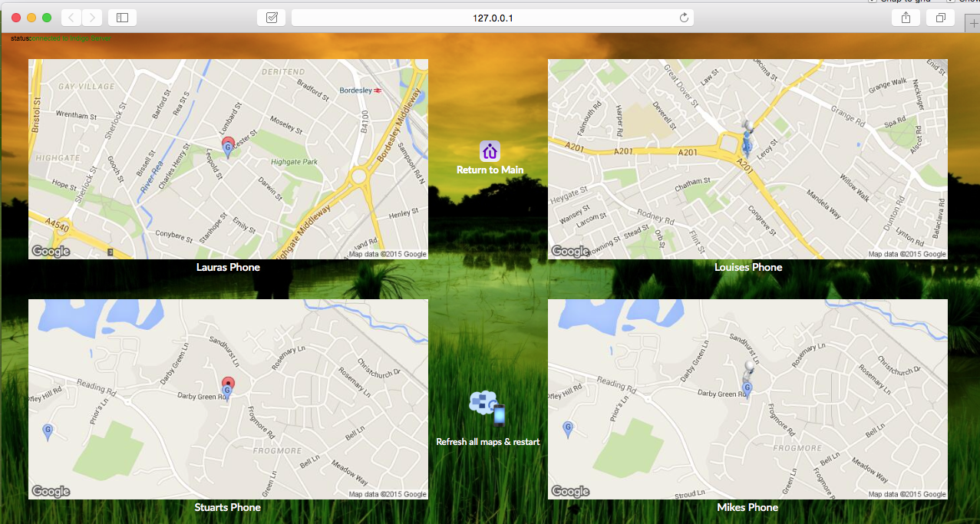Image resolution: width=980 pixels, height=524 pixels.
Task: Click the Mikes Phone caption
Action: coord(747,508)
